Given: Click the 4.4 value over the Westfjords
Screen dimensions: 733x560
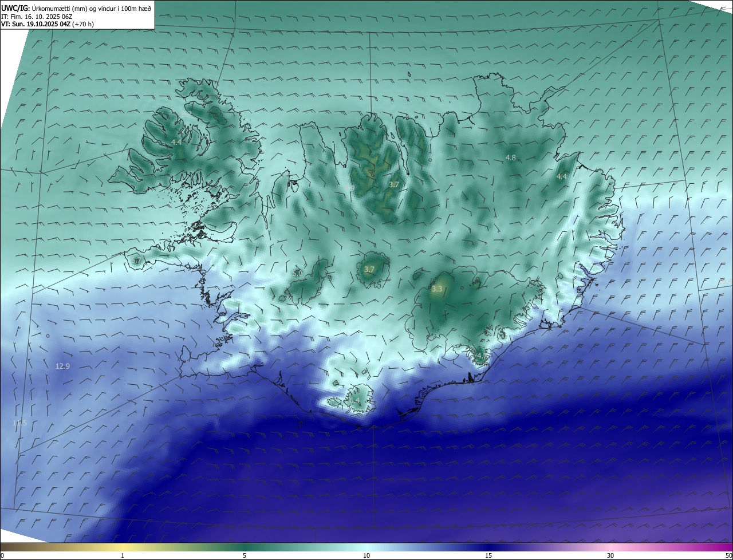Looking at the screenshot, I should click(176, 142).
